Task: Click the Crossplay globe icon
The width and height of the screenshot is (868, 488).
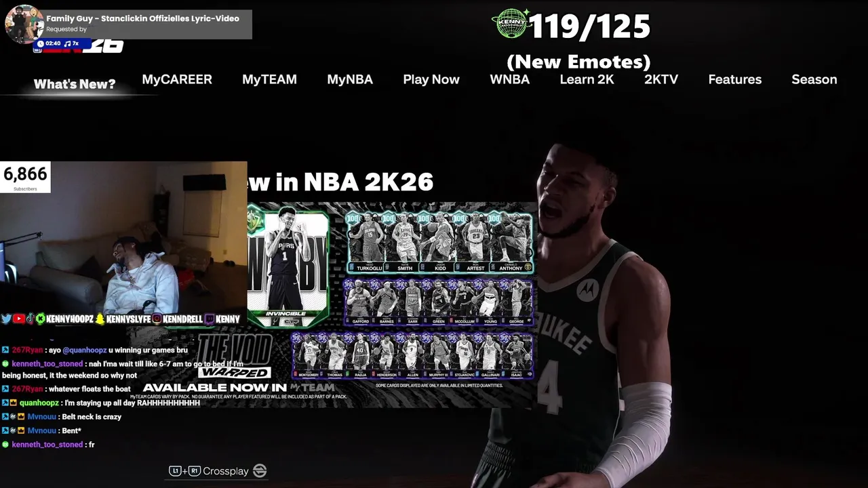Action: [x=260, y=471]
